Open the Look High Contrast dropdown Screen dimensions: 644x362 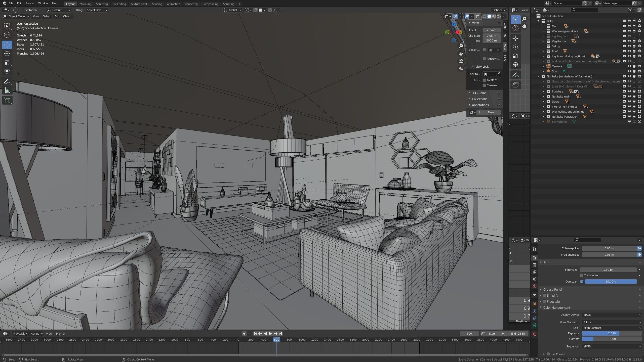[612, 328]
